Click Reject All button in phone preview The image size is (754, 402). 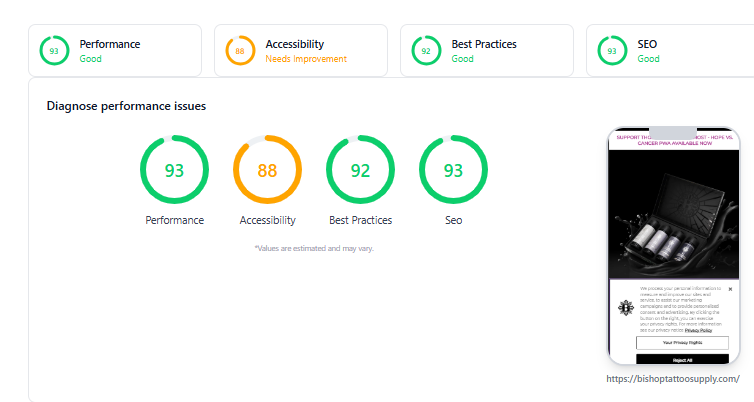682,360
